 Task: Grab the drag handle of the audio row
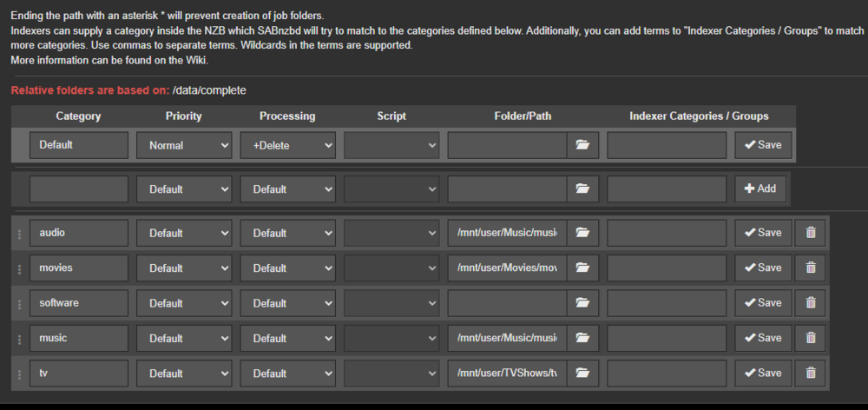[x=19, y=234]
